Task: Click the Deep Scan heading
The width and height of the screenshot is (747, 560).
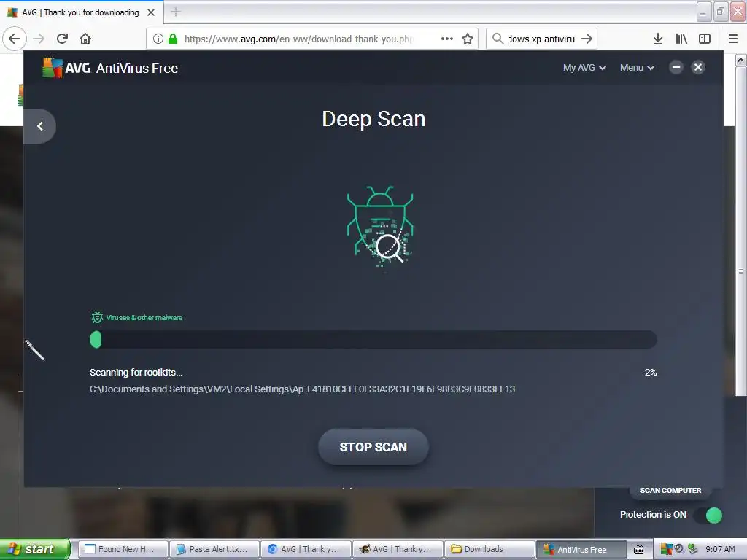Action: [373, 119]
